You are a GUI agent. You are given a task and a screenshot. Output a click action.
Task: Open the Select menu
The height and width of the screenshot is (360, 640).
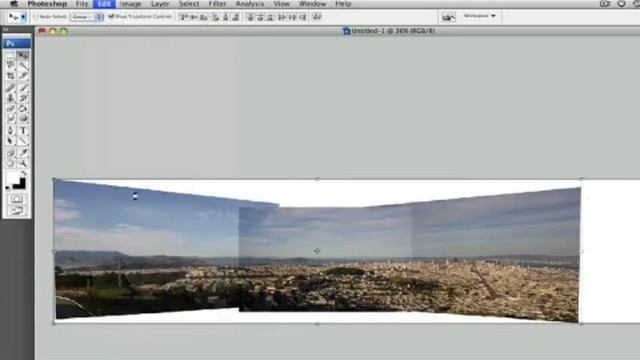(x=189, y=4)
